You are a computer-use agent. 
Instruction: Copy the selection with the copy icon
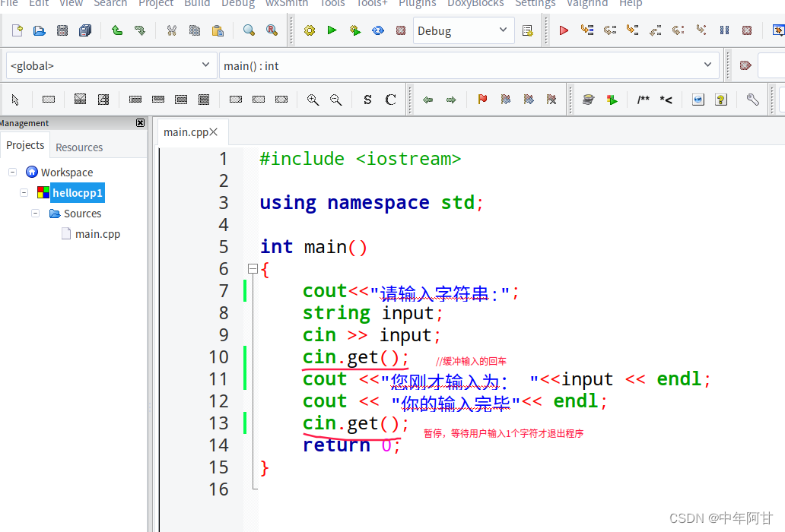tap(195, 30)
